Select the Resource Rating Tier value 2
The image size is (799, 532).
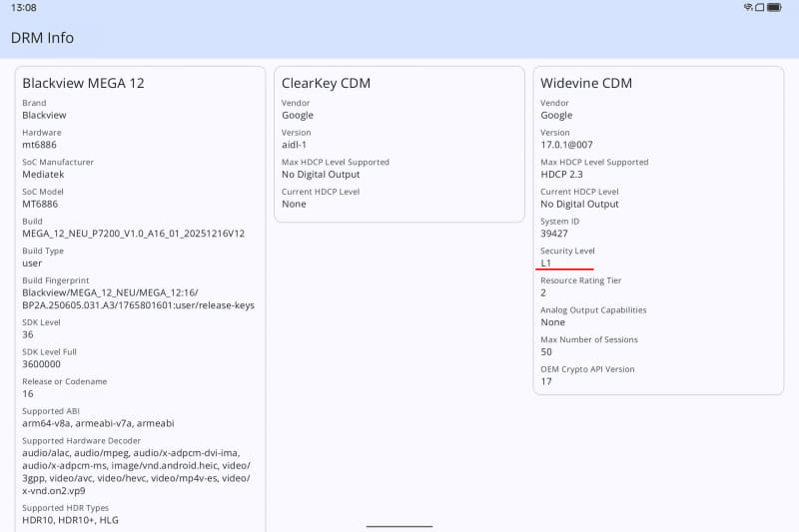tap(543, 292)
